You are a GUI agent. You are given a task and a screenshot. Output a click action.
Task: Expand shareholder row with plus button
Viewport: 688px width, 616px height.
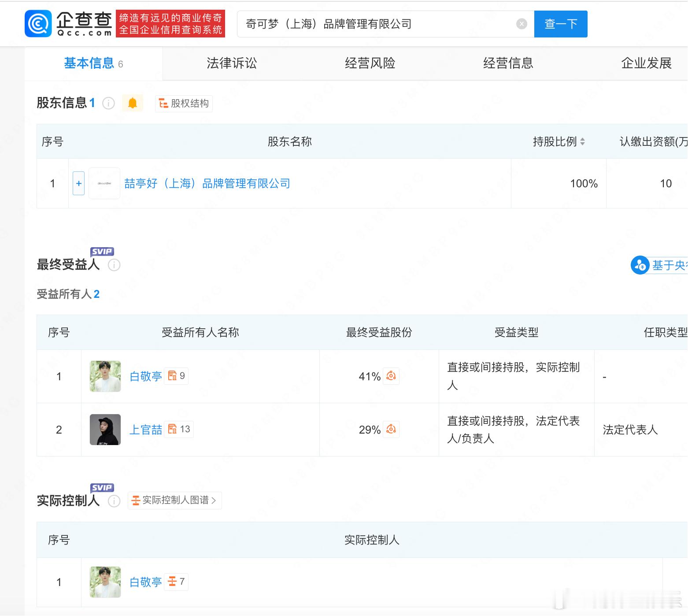(x=78, y=183)
